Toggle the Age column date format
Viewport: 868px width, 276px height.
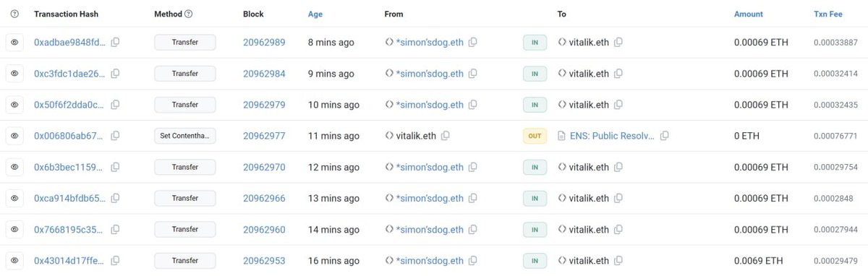click(x=315, y=14)
